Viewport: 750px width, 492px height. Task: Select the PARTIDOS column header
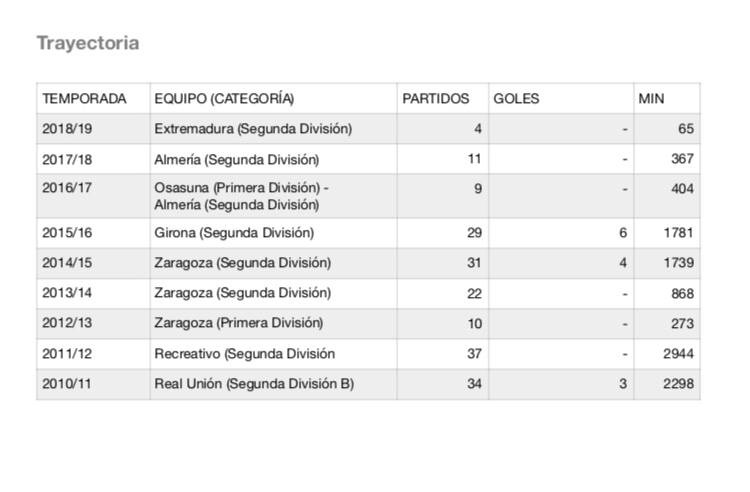pos(435,99)
